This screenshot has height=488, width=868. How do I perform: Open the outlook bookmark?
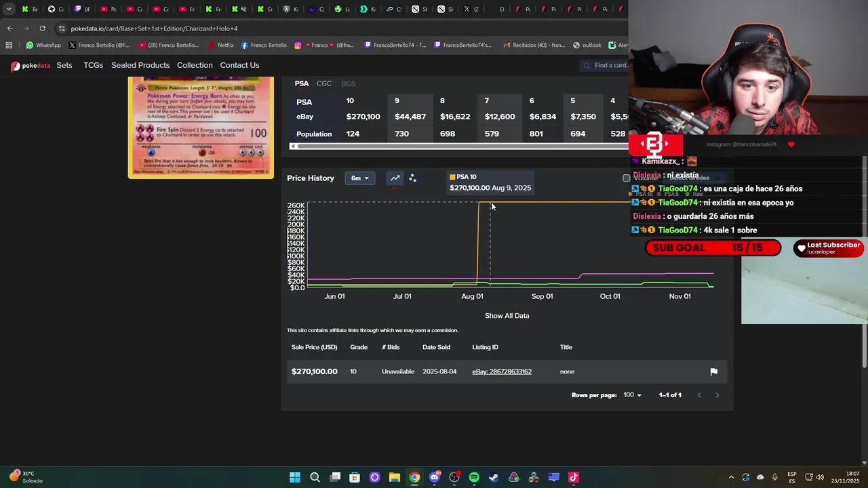click(x=587, y=45)
